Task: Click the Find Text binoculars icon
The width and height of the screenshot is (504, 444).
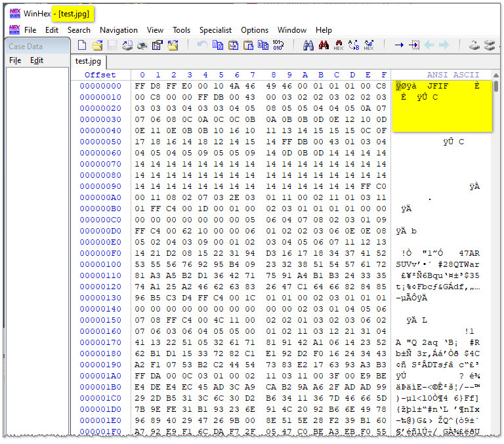Action: click(x=308, y=45)
